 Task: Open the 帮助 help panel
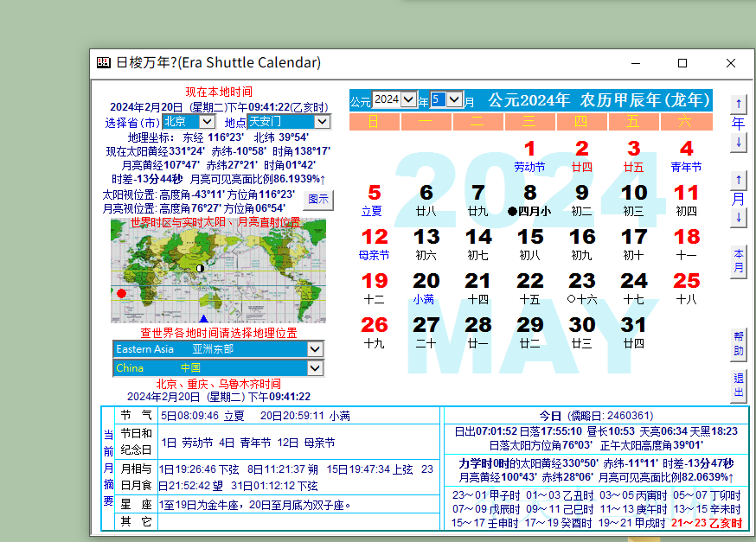(x=737, y=342)
